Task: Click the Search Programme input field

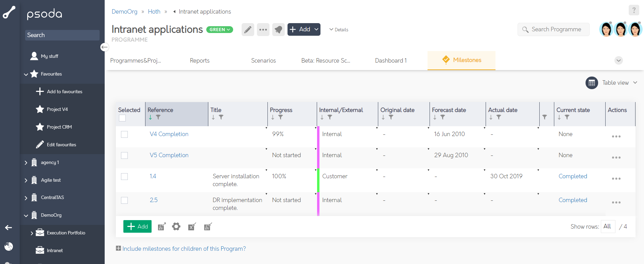Action: coord(556,30)
